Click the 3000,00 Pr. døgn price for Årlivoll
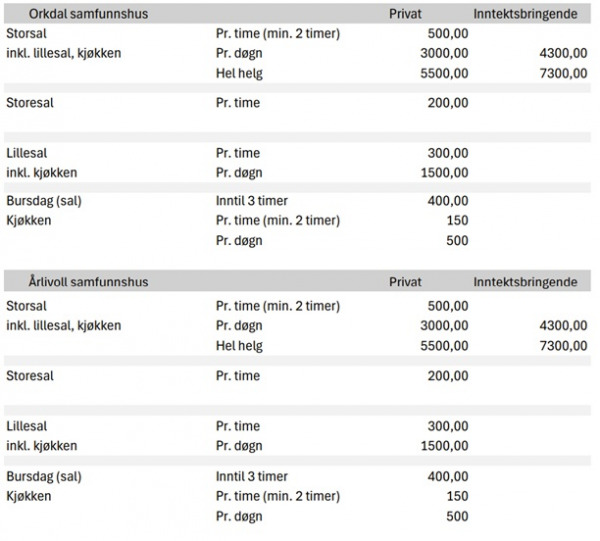 442,326
